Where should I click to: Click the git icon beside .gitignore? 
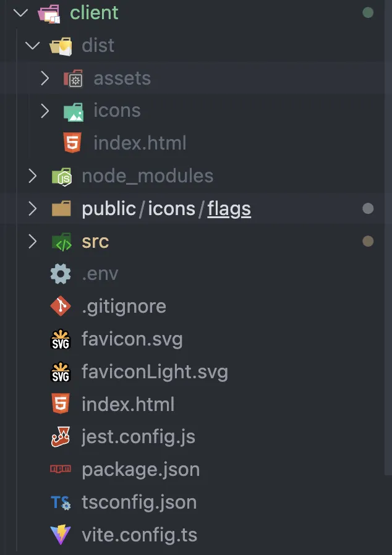[x=61, y=307]
